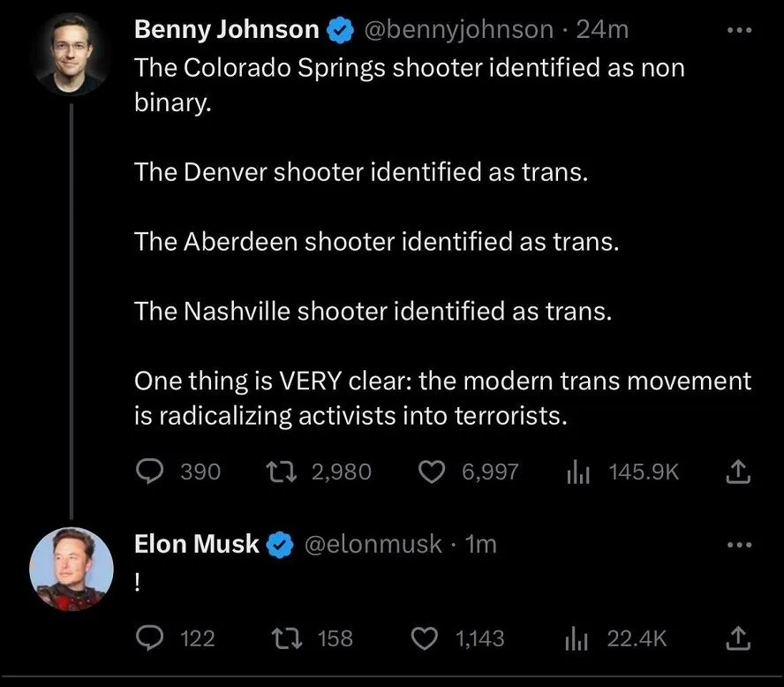The height and width of the screenshot is (687, 784).
Task: Click the Benny Johnson display name
Action: pos(226,30)
